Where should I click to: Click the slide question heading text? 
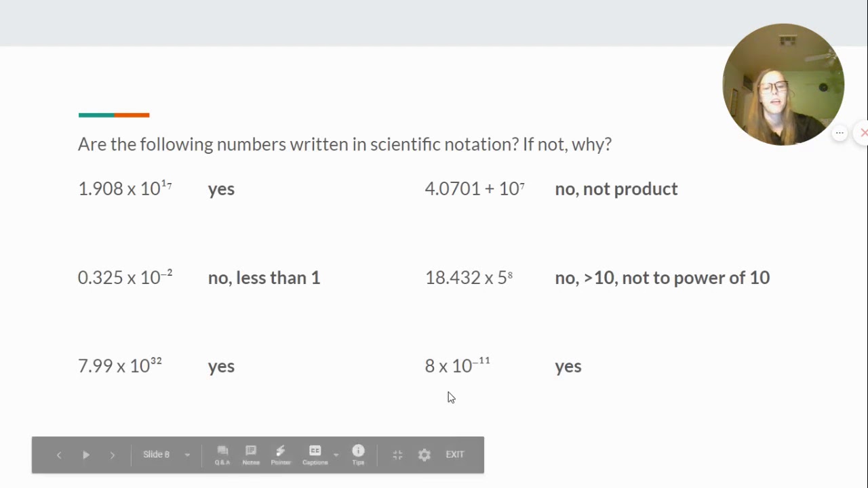[344, 144]
